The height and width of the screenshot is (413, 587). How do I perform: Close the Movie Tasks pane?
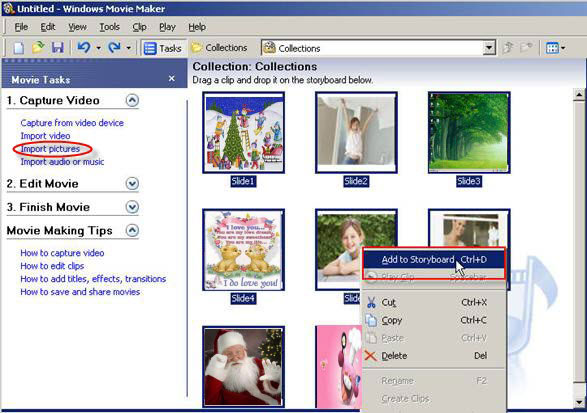tap(171, 79)
